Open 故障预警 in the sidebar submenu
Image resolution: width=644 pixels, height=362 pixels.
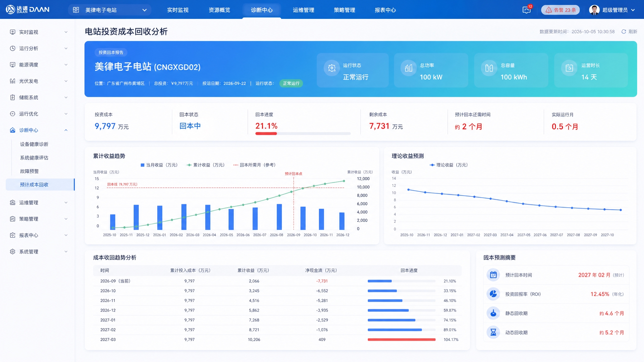pos(30,171)
